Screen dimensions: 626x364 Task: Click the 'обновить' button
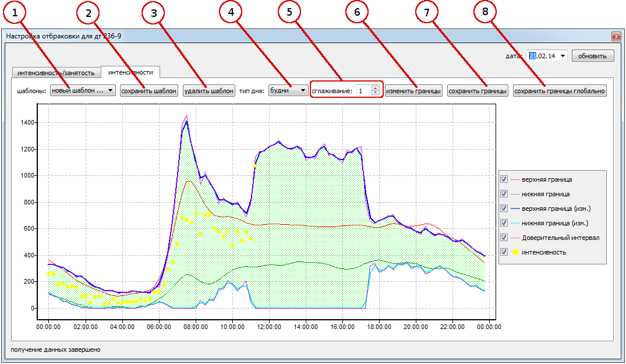click(592, 56)
